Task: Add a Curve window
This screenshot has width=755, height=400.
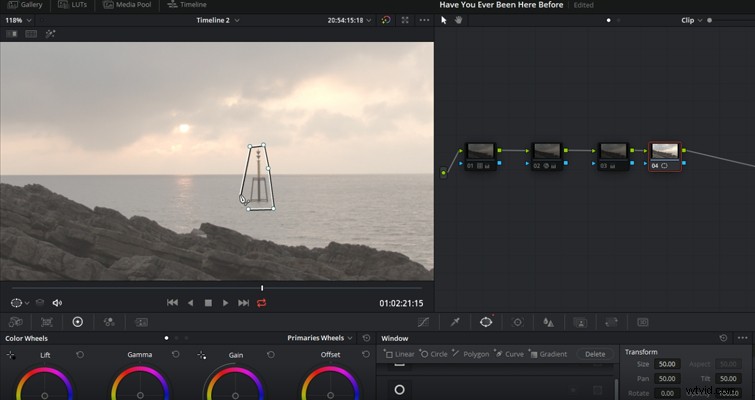Action: [x=509, y=354]
